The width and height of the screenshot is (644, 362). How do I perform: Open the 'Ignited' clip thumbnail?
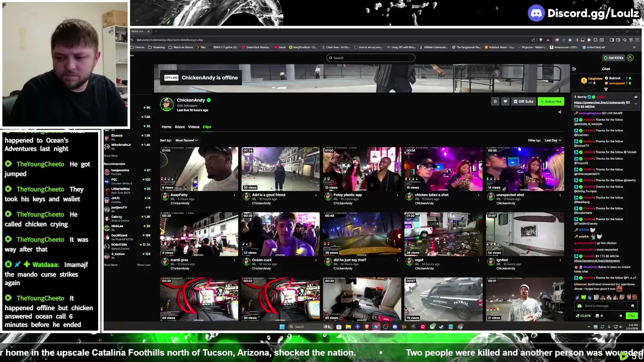[525, 234]
